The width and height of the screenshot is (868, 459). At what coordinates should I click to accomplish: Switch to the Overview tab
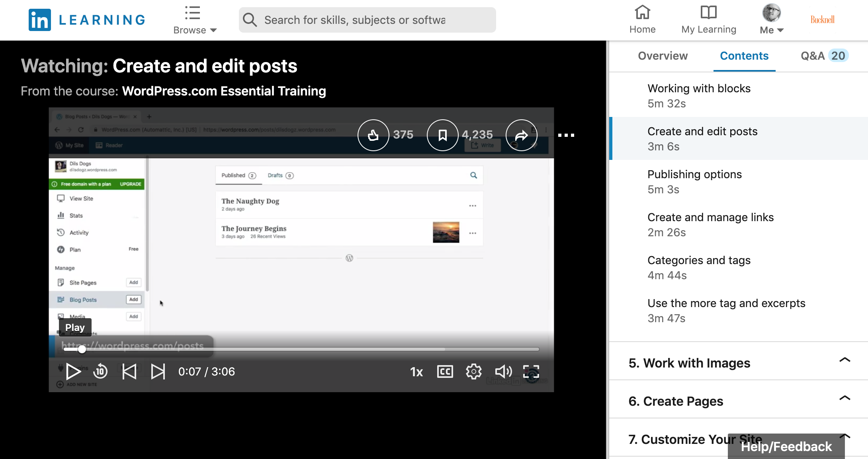pos(663,56)
